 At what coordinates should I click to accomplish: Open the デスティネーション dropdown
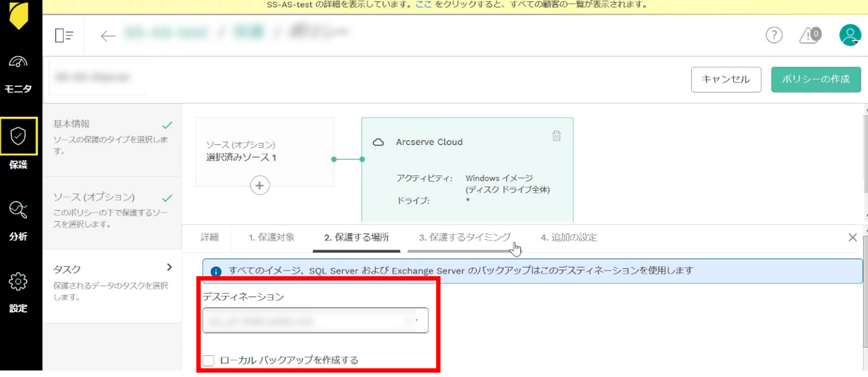315,320
